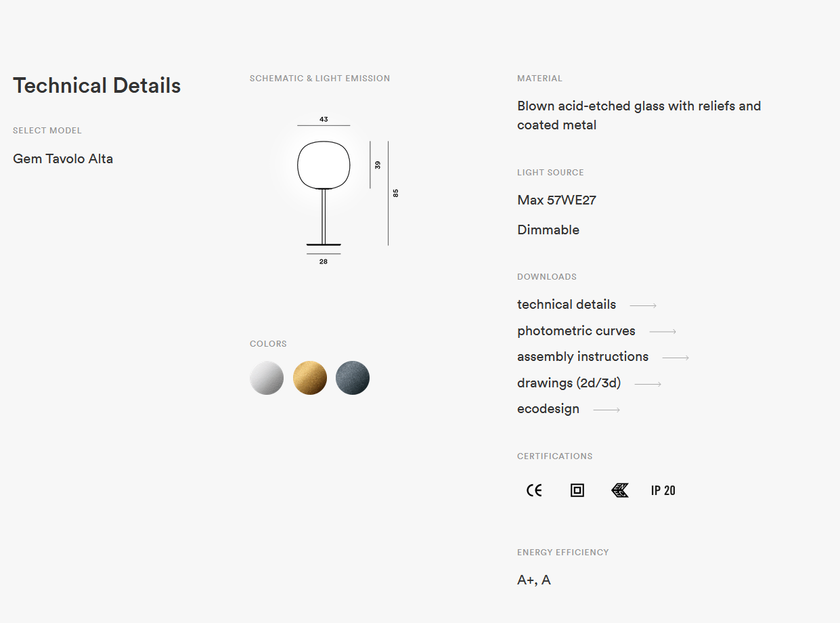Click the IP 20 rating icon
The height and width of the screenshot is (623, 840).
pyautogui.click(x=663, y=490)
